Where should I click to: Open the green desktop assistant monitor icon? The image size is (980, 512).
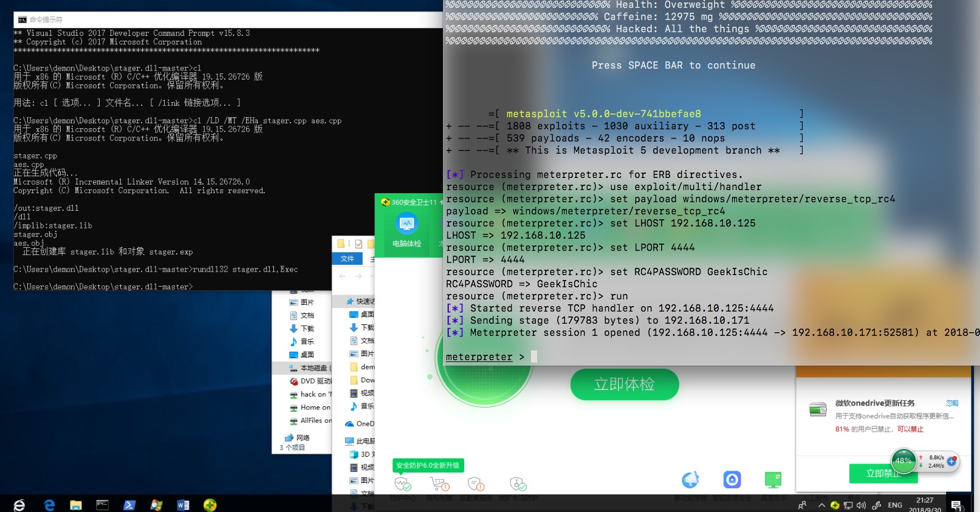[x=773, y=480]
